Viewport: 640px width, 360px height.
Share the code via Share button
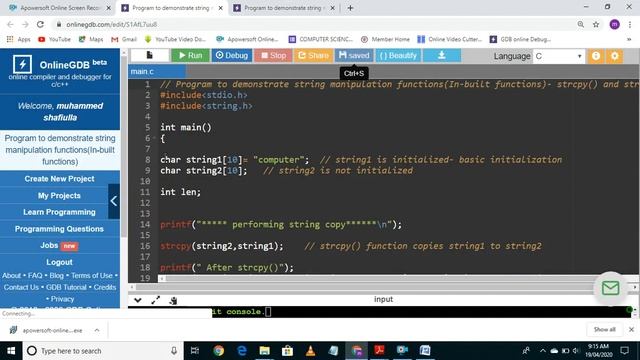click(313, 55)
